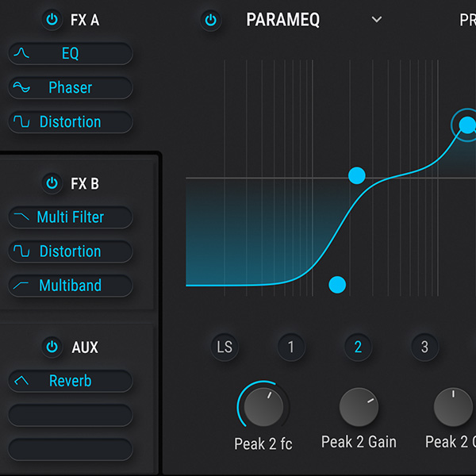Click the Phaser wave icon in FX A
Viewport: 476px width, 476px height.
[x=22, y=88]
